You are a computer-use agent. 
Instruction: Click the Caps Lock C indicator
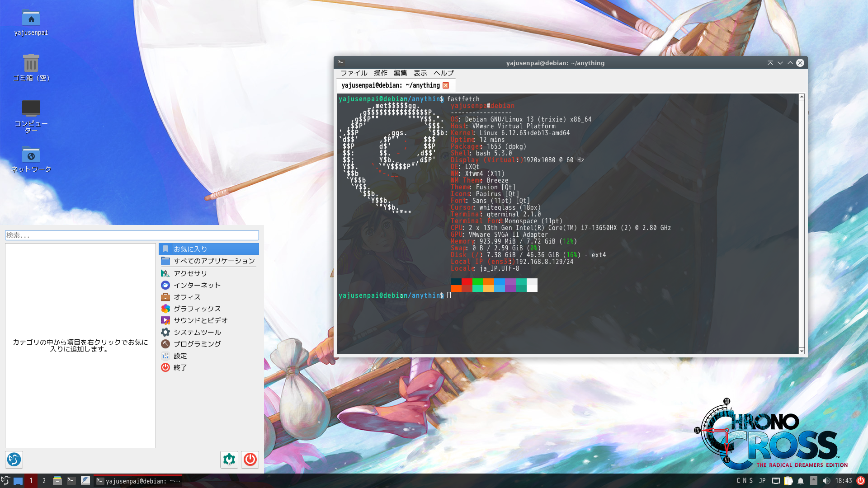pyautogui.click(x=739, y=481)
